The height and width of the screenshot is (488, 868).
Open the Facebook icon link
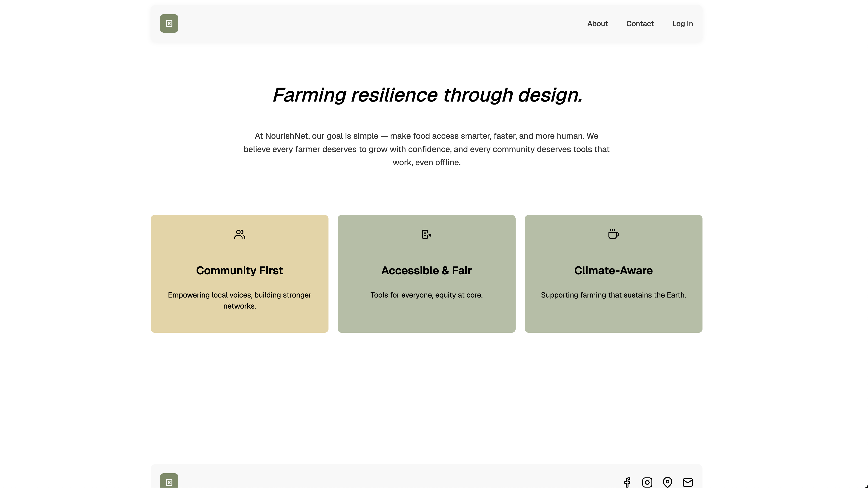(627, 482)
